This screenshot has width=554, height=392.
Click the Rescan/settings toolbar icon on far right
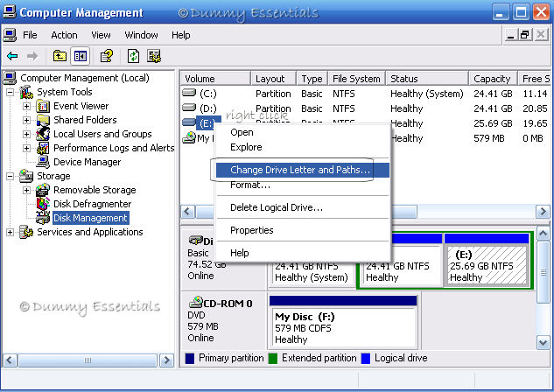pos(154,56)
